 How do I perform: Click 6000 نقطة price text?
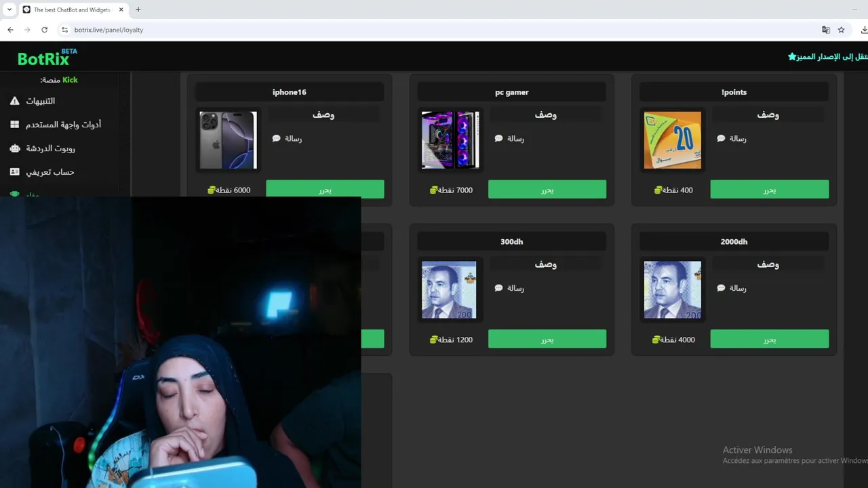(x=234, y=190)
